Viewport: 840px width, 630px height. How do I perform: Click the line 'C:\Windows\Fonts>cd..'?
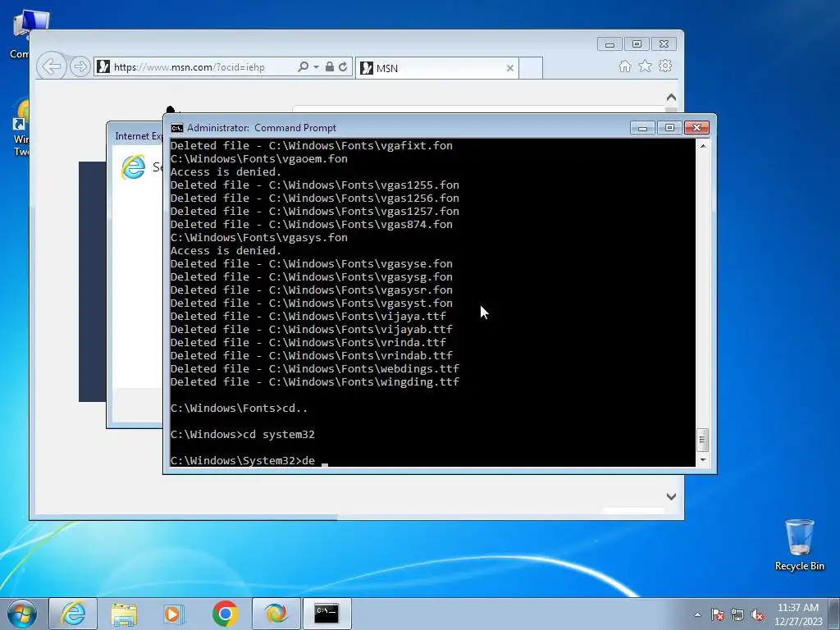click(239, 409)
